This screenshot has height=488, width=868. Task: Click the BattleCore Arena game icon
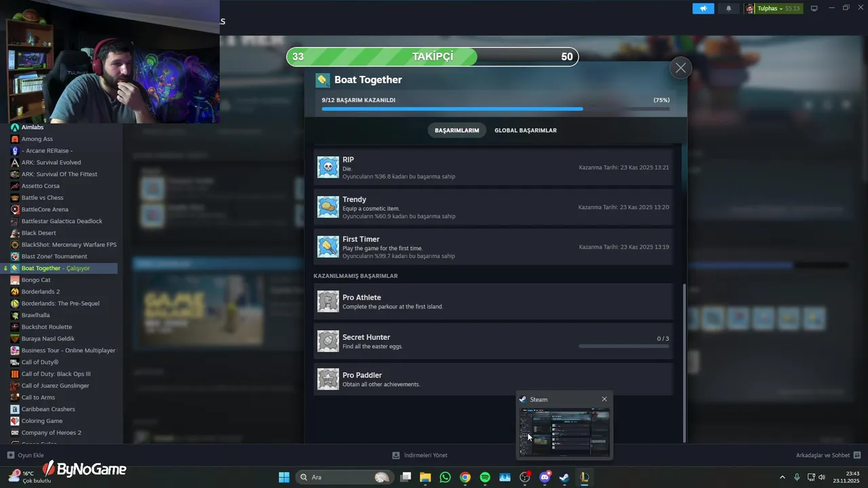(15, 209)
